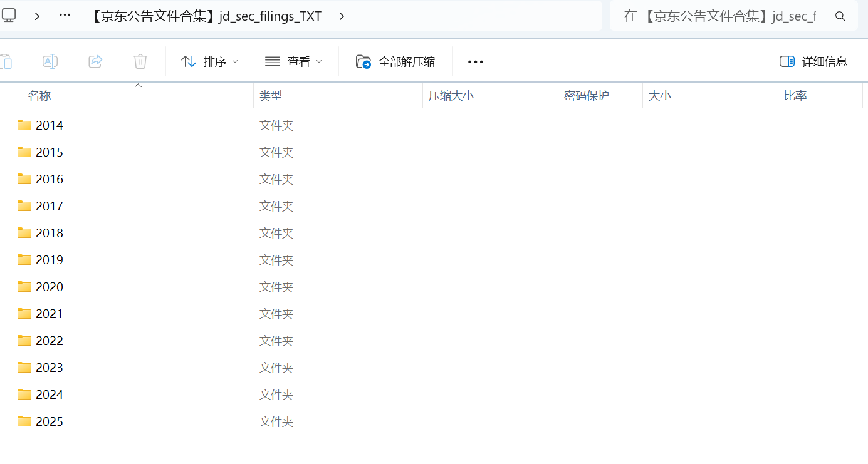The height and width of the screenshot is (464, 868).
Task: Open the hidden breadcrumb path ellipsis
Action: 65,16
